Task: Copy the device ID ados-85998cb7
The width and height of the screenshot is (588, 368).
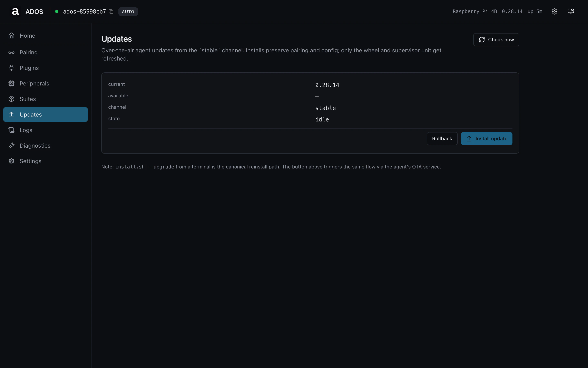Action: point(111,11)
